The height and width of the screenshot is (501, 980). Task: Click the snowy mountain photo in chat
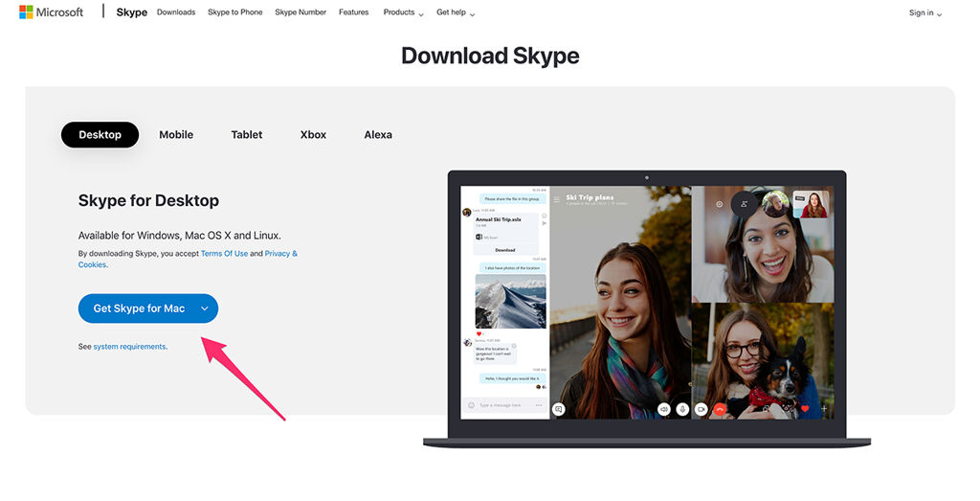511,302
